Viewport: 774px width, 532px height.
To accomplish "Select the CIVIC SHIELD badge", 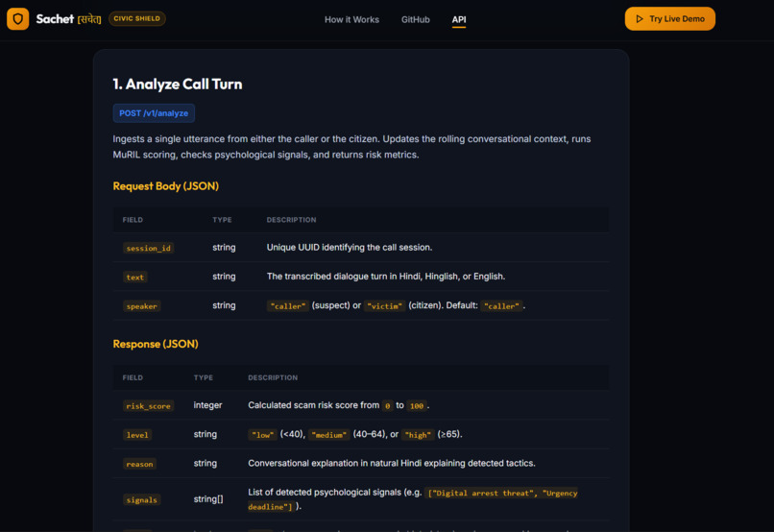I will click(136, 18).
